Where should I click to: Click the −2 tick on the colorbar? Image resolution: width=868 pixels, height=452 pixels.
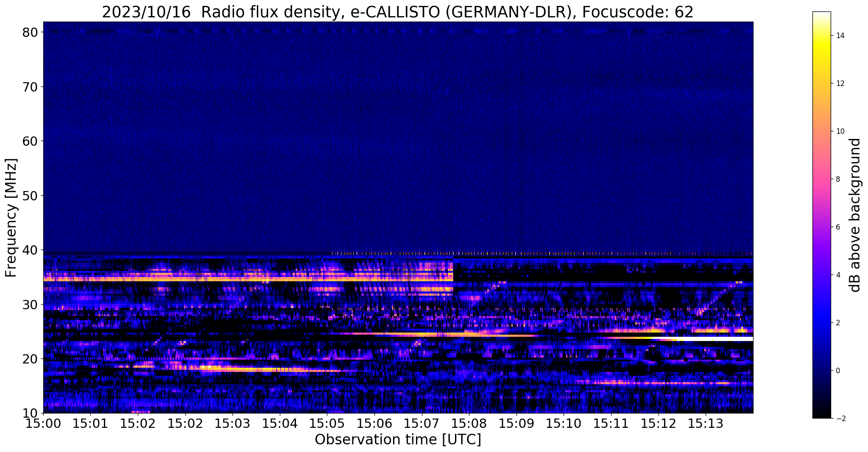(x=840, y=419)
